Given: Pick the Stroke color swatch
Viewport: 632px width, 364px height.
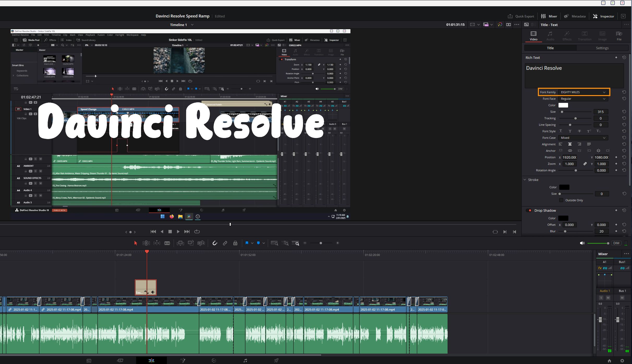Looking at the screenshot, I should (564, 187).
